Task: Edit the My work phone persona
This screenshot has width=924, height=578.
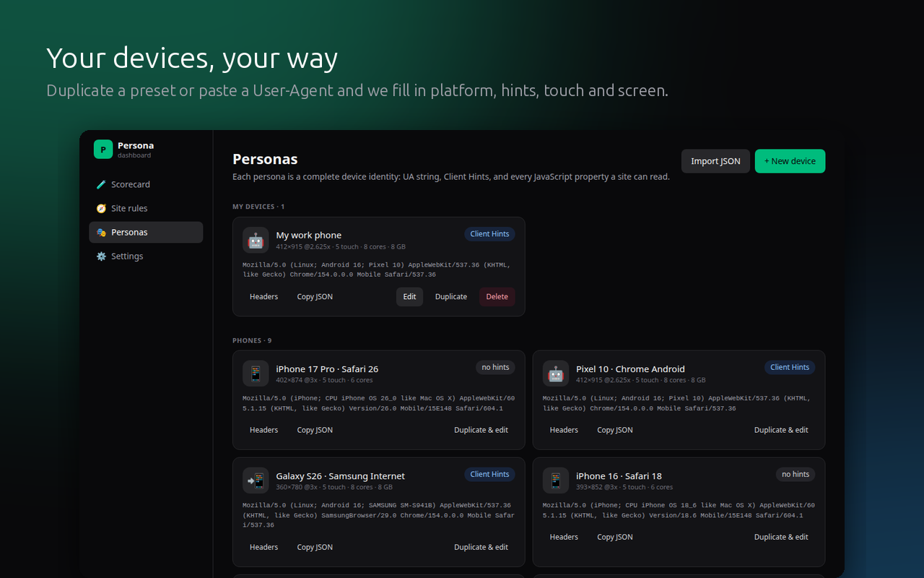Action: pos(409,296)
